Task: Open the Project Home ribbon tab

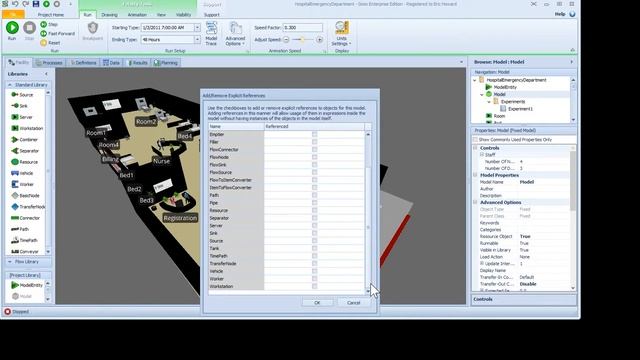Action: click(x=51, y=15)
